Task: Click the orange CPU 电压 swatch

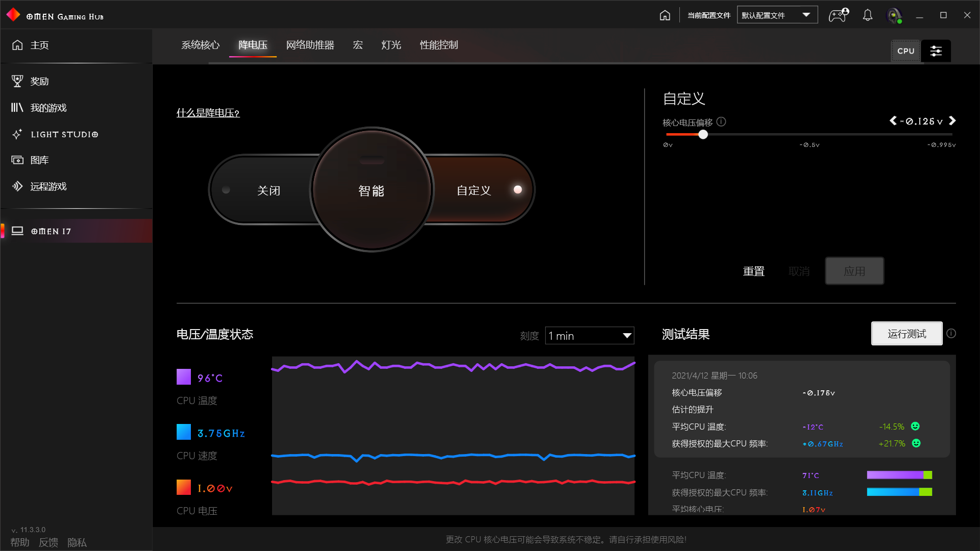Action: [184, 487]
